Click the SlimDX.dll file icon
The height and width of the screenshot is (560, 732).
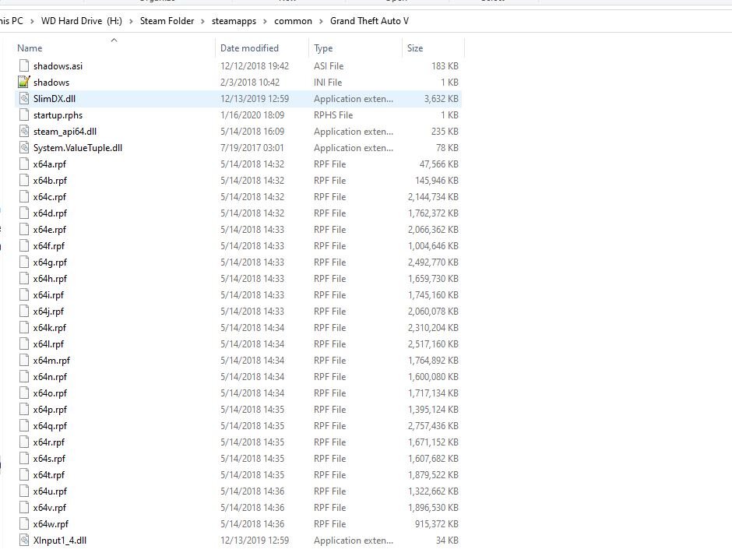pos(24,99)
